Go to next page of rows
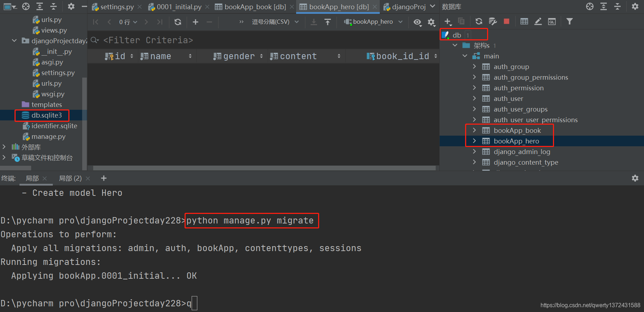 146,22
